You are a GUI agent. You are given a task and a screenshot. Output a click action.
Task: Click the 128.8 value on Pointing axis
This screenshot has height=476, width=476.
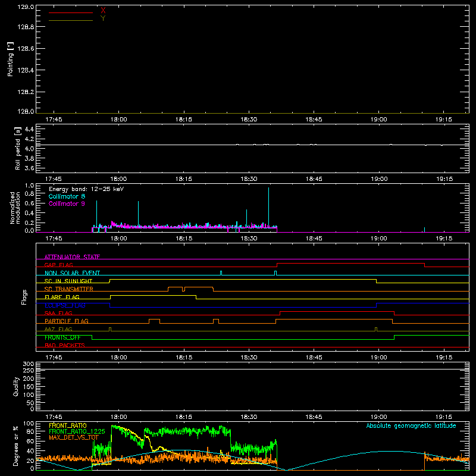[26, 27]
